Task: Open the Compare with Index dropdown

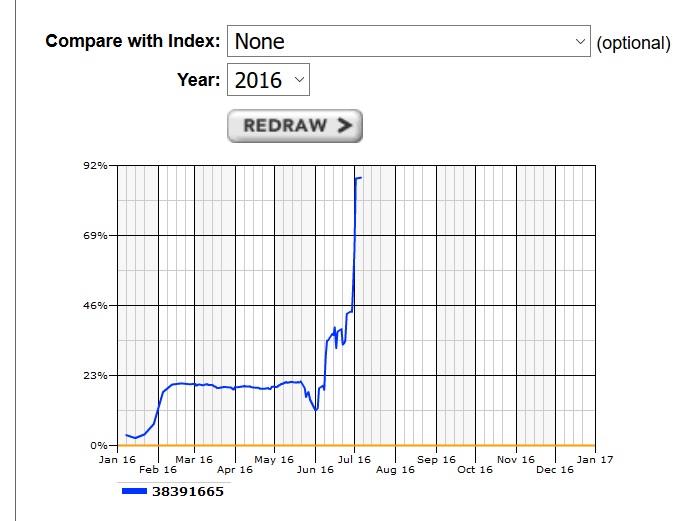Action: point(409,41)
